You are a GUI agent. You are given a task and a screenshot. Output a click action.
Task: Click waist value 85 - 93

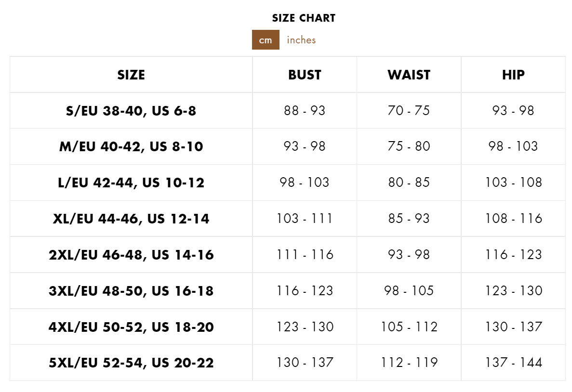[409, 219]
